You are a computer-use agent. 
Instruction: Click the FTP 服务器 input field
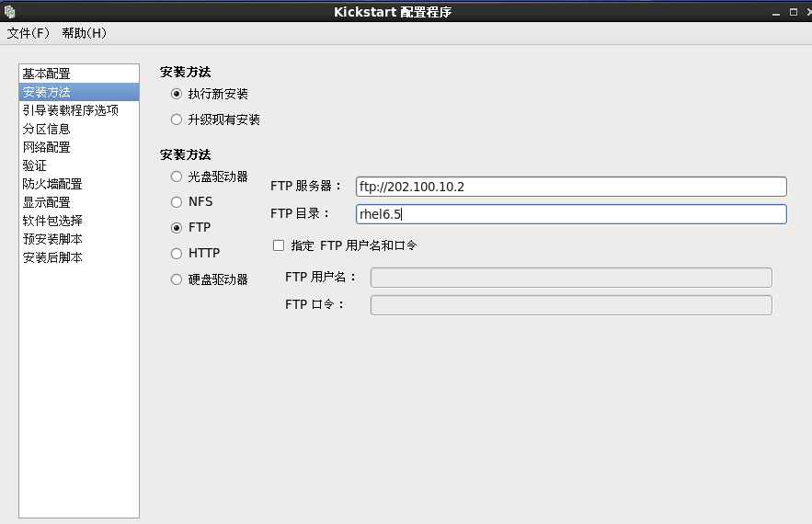pyautogui.click(x=571, y=187)
